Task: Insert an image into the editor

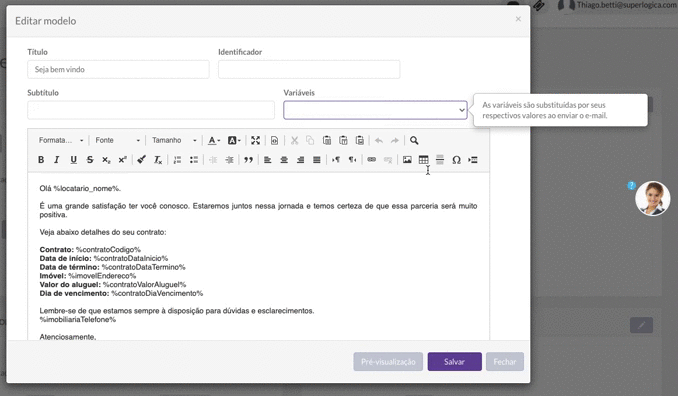Action: [407, 160]
